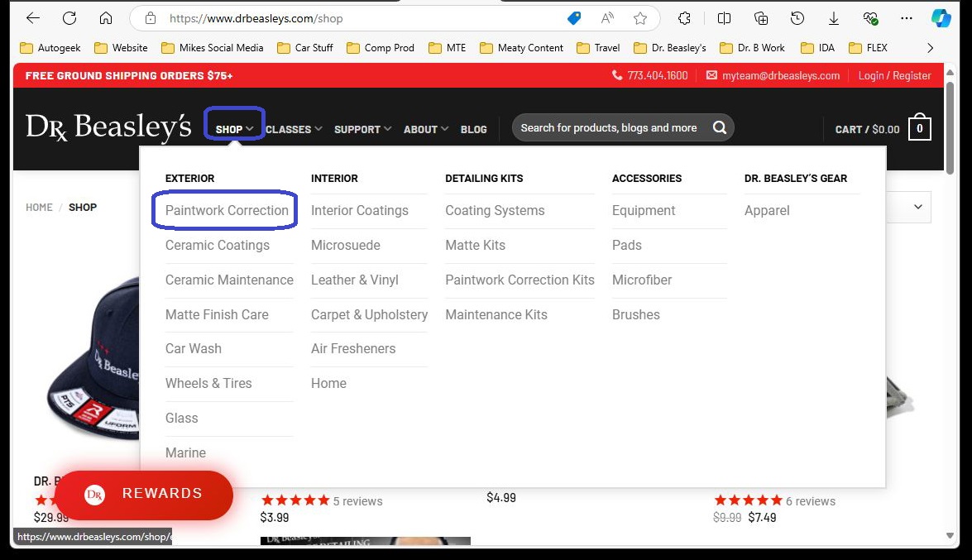Open the MTE bookmarks folder
This screenshot has height=560, width=972.
[448, 48]
